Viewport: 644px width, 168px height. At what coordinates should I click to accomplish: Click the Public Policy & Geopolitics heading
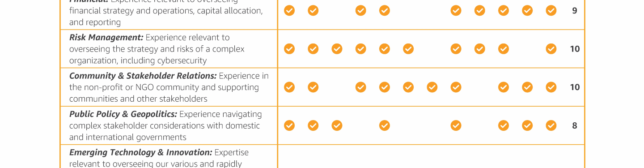123,114
